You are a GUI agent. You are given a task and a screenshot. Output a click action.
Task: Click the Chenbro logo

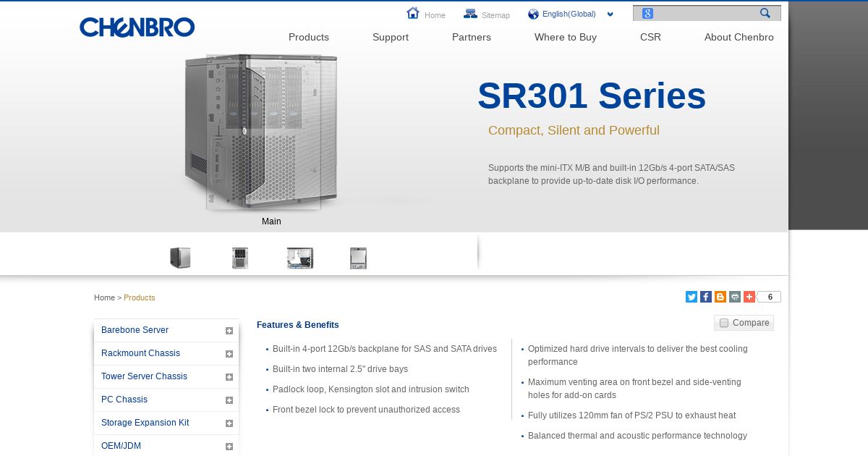(137, 28)
